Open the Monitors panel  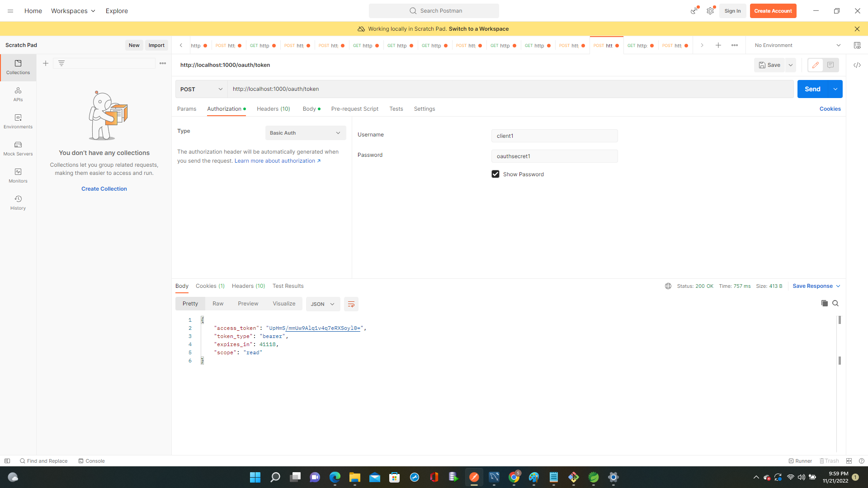point(18,176)
